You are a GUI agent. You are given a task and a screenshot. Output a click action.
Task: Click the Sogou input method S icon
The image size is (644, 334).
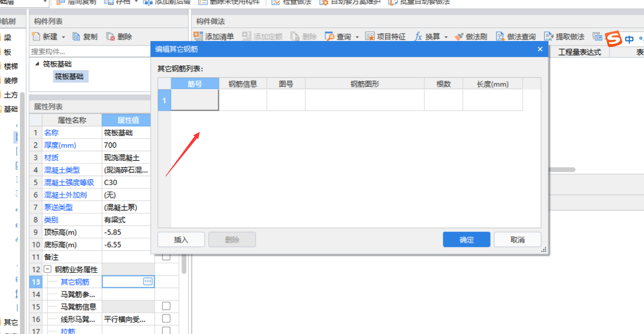coord(614,39)
